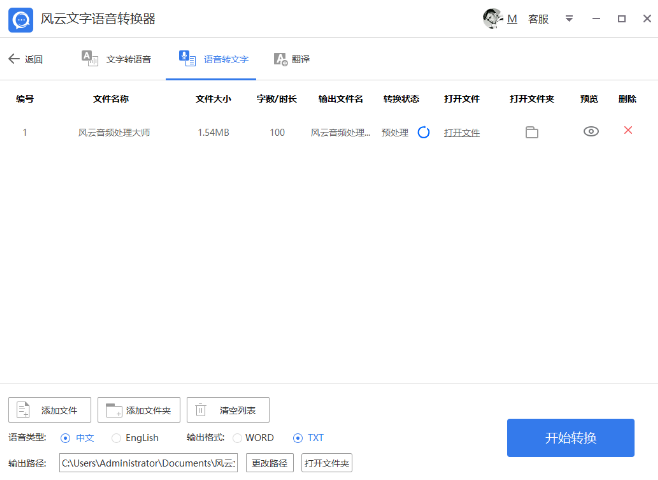Image resolution: width=658 pixels, height=480 pixels.
Task: Select 中文 as the language type
Action: [x=66, y=438]
